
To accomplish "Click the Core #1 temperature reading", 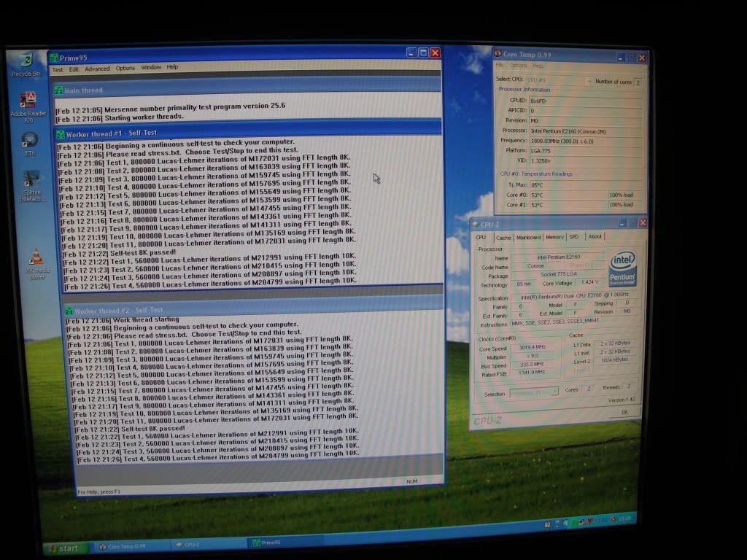I will (568, 205).
